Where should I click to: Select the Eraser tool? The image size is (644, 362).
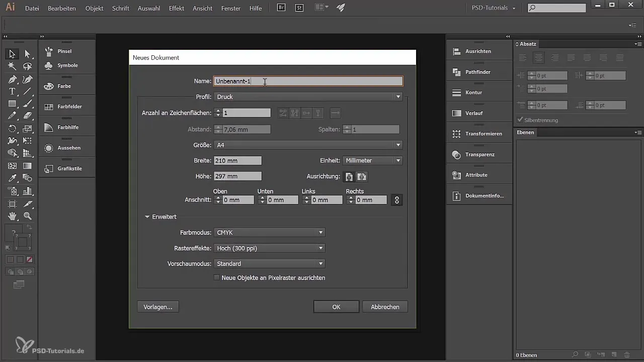click(28, 116)
